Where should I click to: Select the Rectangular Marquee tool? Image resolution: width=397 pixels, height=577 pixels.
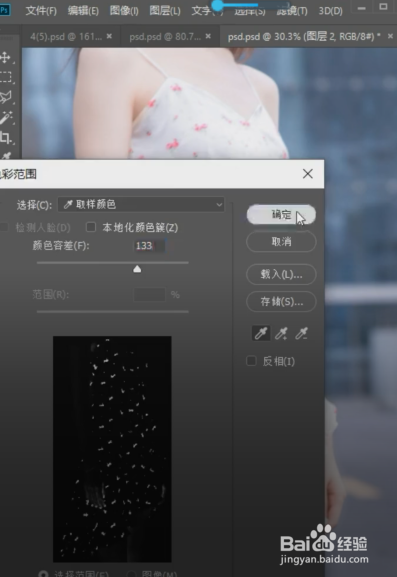coord(5,77)
